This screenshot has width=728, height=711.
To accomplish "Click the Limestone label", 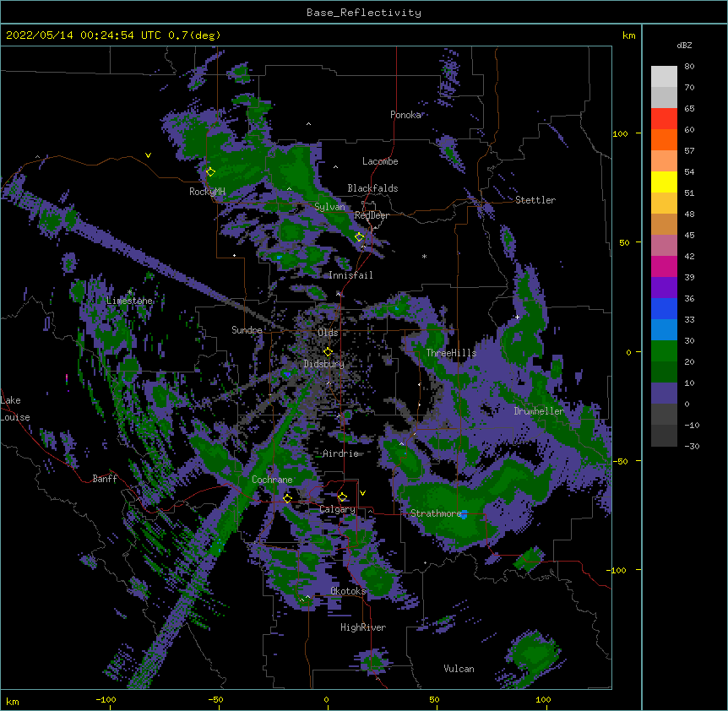I will tap(129, 301).
